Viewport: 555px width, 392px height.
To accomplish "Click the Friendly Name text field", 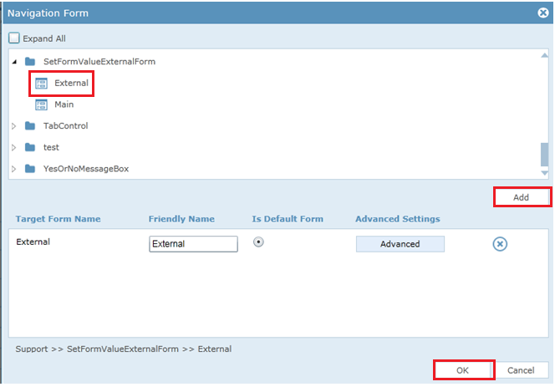I will (x=193, y=244).
